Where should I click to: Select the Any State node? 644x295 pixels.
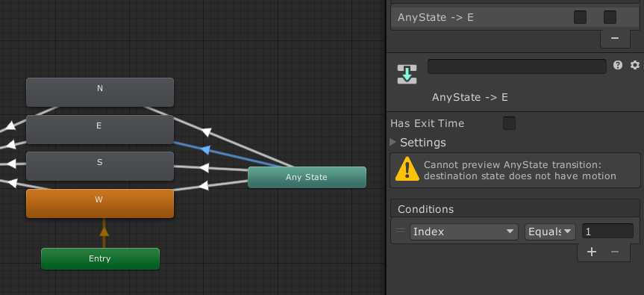(307, 178)
